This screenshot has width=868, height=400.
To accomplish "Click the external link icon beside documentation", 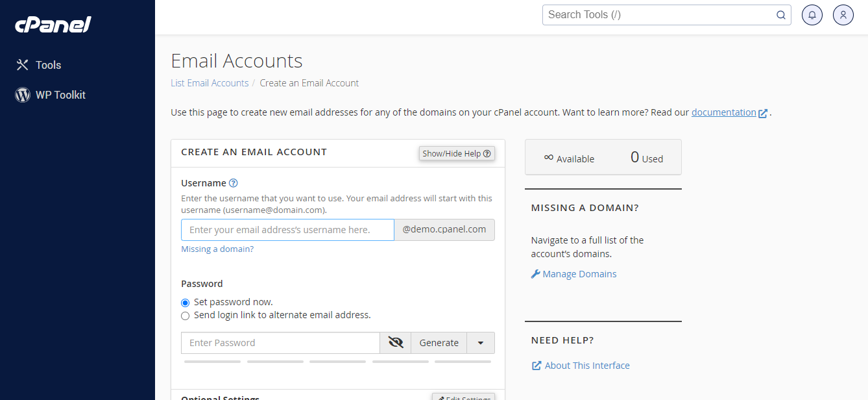I will click(764, 112).
